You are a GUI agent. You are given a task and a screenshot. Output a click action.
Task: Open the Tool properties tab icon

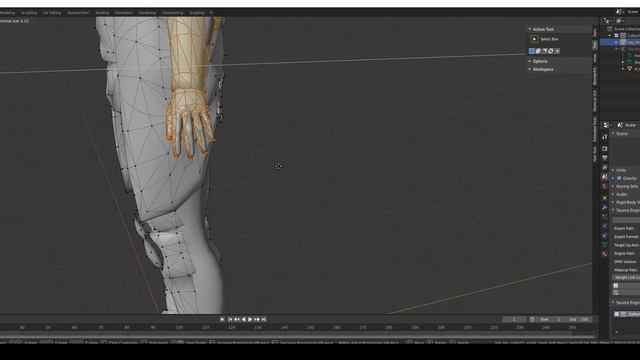604,137
